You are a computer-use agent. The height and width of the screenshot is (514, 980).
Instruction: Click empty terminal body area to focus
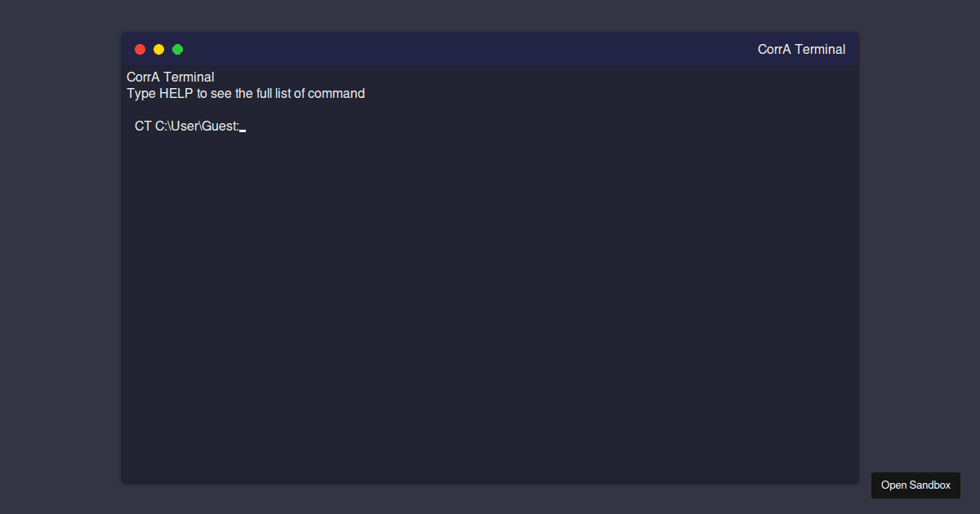click(490, 310)
